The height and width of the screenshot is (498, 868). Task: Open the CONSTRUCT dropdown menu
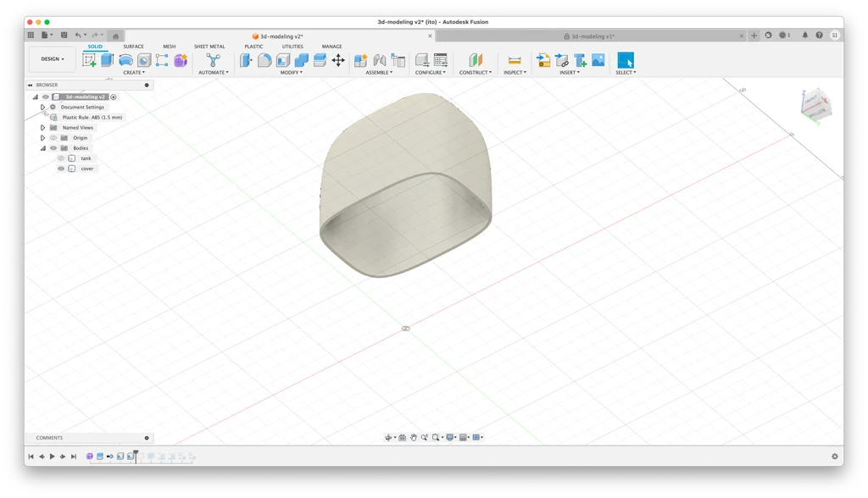pyautogui.click(x=476, y=73)
